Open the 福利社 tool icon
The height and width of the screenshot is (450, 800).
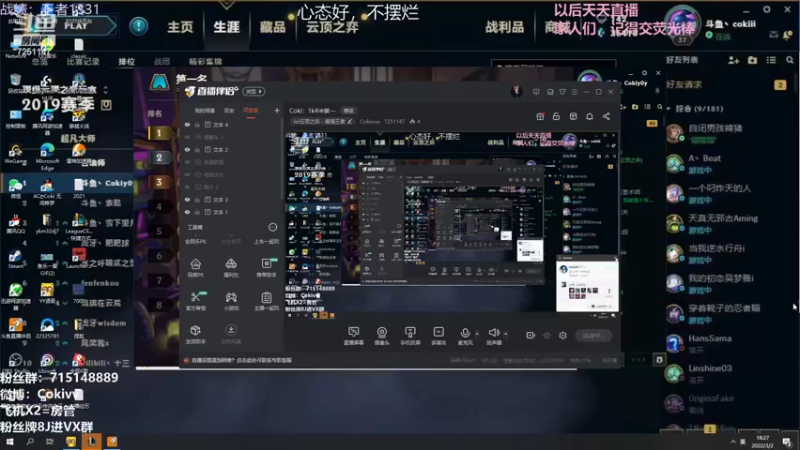click(231, 267)
